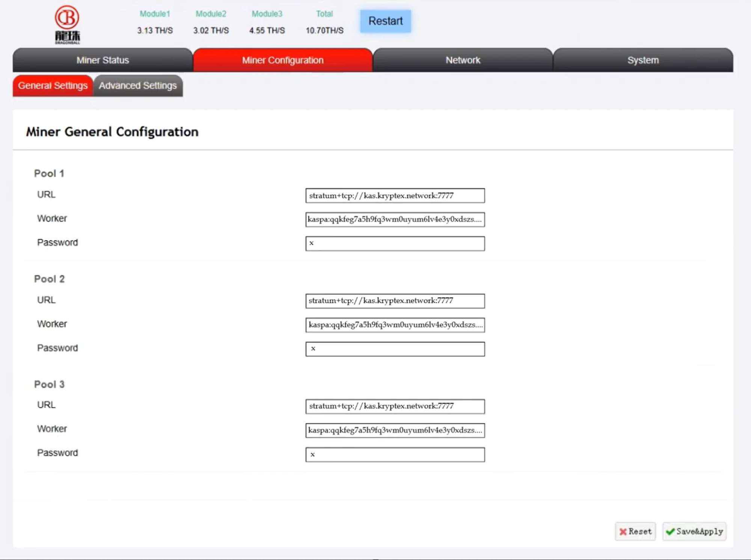
Task: Select General Settings sub-tab
Action: (x=53, y=86)
